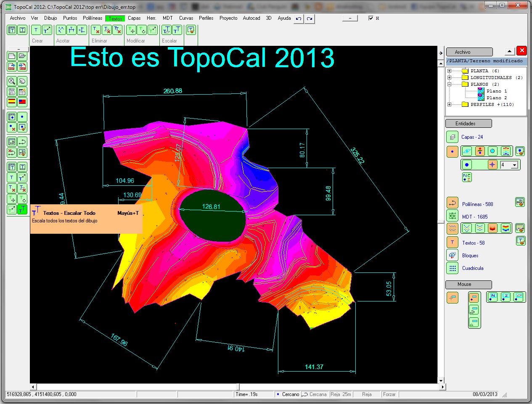Screen dimensions: 532x404
Task: Open the Perfiles menu
Action: tap(206, 18)
